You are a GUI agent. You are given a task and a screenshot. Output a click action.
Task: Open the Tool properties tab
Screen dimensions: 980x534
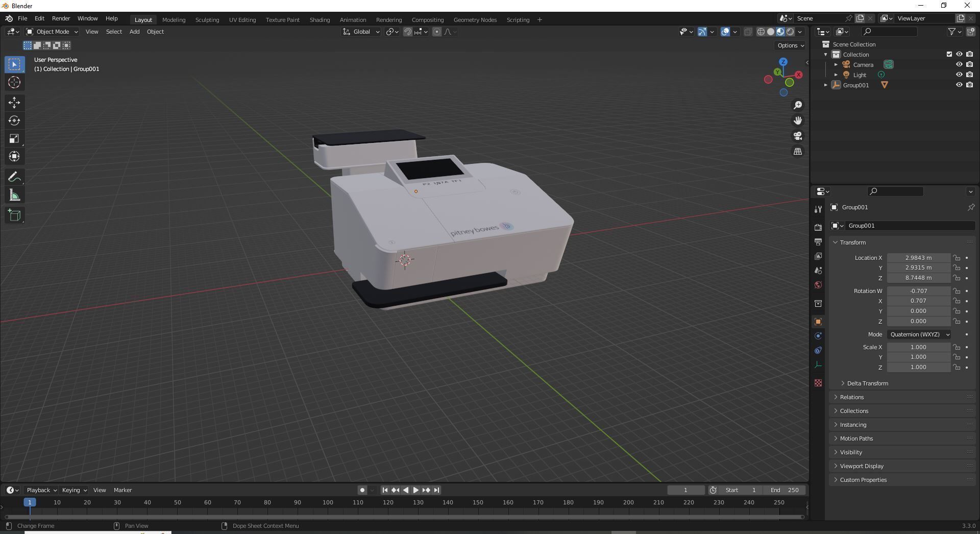[x=818, y=209]
